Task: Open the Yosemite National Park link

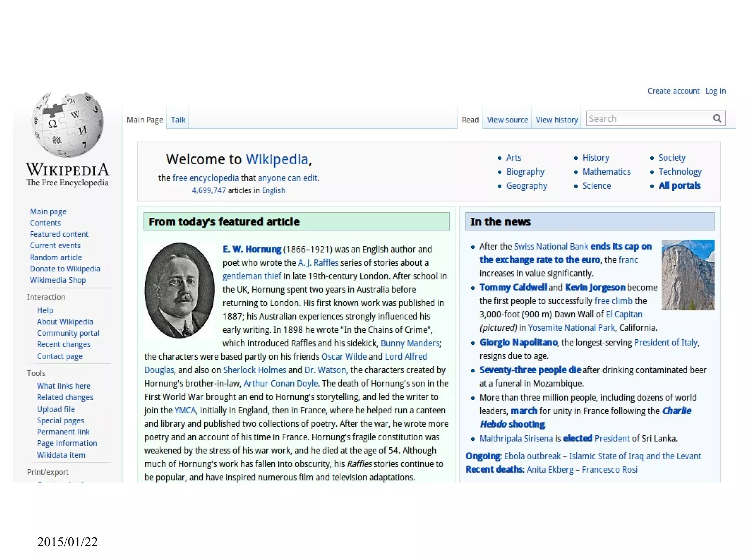Action: [571, 328]
